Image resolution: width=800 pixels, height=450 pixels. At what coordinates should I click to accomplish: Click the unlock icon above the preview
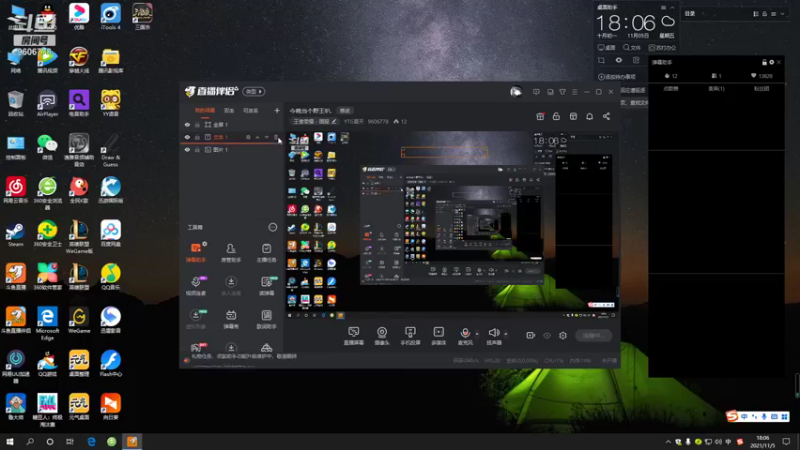coord(556,116)
